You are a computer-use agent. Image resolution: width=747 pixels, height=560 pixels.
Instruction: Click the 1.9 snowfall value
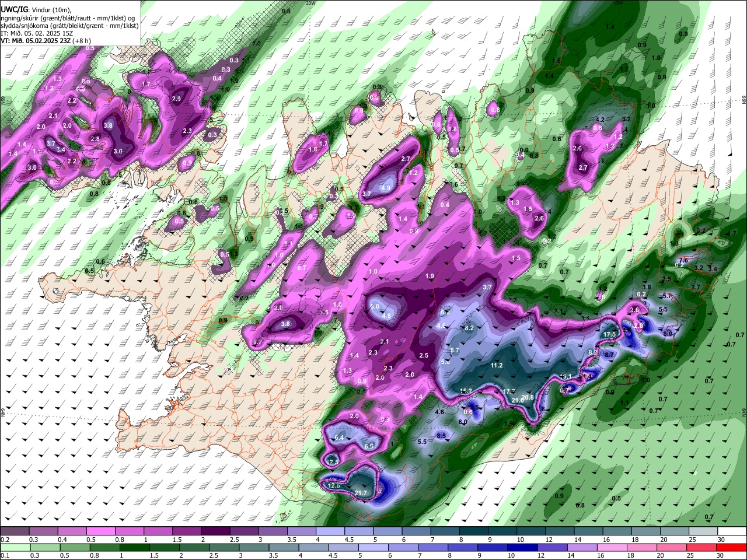click(430, 276)
